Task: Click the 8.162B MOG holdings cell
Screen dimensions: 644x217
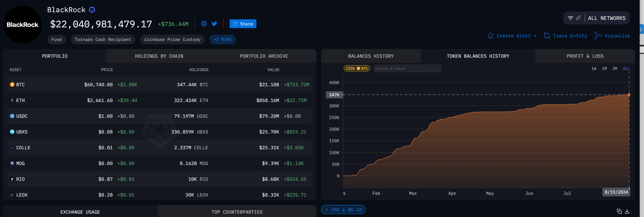Action: point(194,163)
